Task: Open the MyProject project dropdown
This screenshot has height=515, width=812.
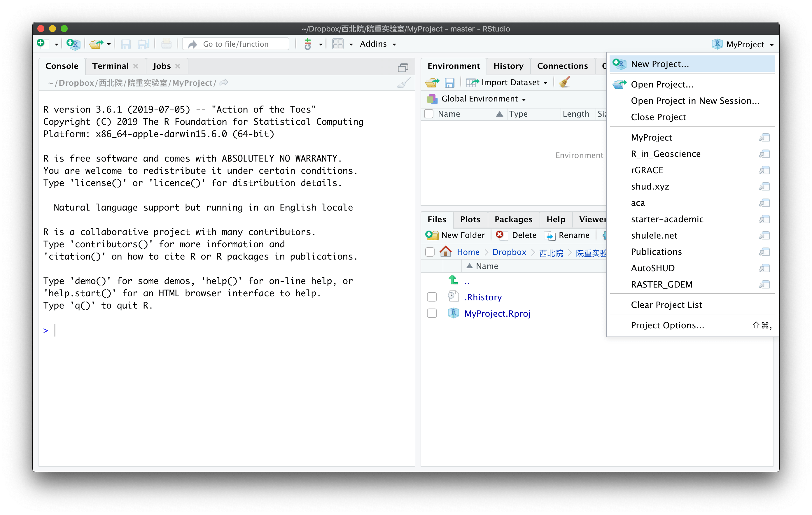Action: 743,44
